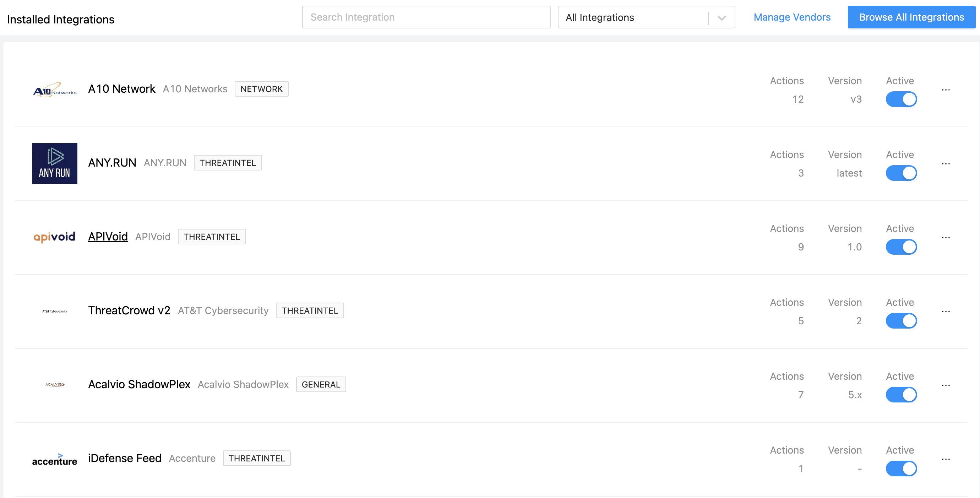
Task: Select the ANY.RUN integration logo
Action: point(54,163)
